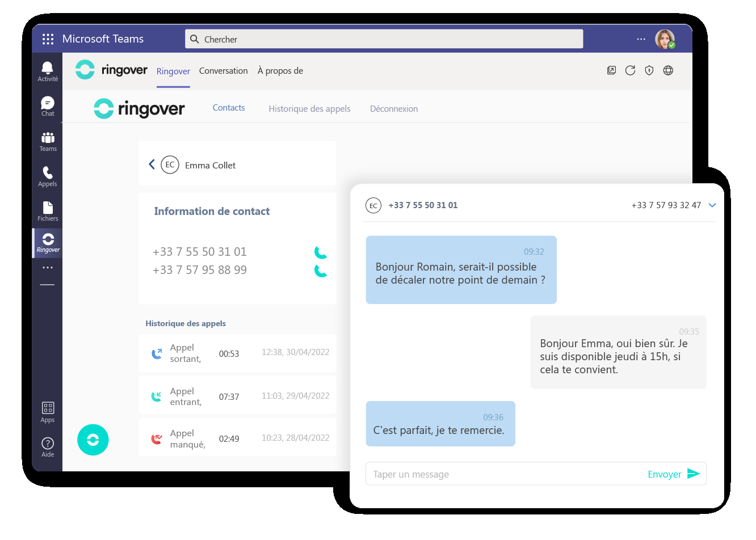
Task: Call +33 7 57 95 88 99 phone icon
Action: click(321, 271)
